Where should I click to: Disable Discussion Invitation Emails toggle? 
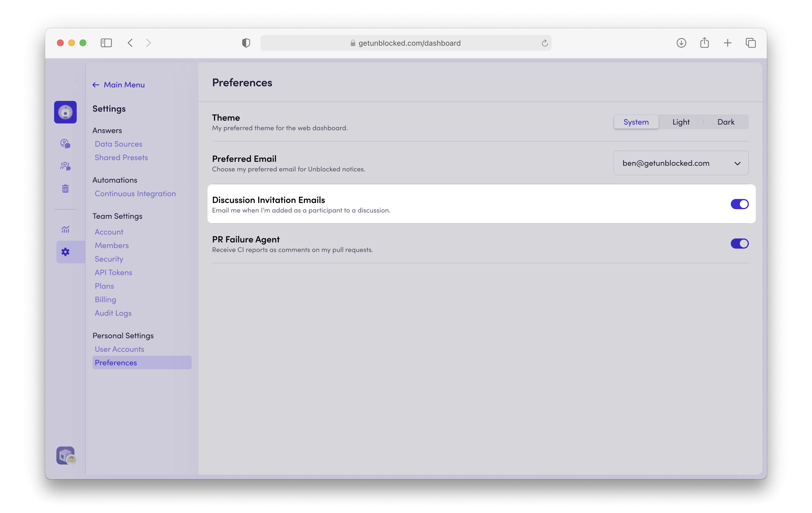739,204
